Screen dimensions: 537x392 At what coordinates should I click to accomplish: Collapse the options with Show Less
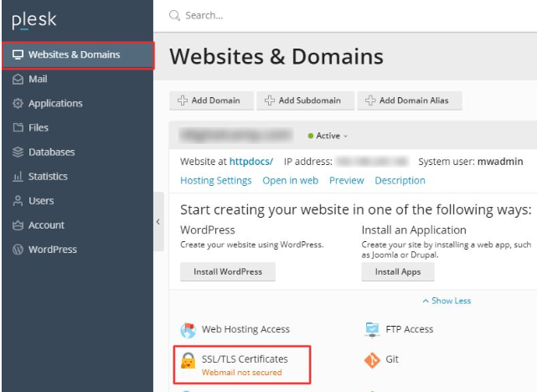(x=447, y=301)
